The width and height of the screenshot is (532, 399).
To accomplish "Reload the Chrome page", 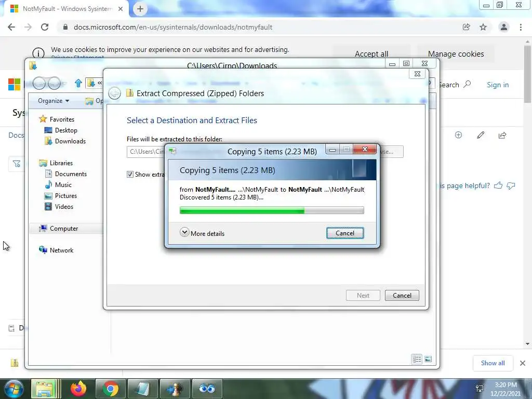I will pos(45,27).
